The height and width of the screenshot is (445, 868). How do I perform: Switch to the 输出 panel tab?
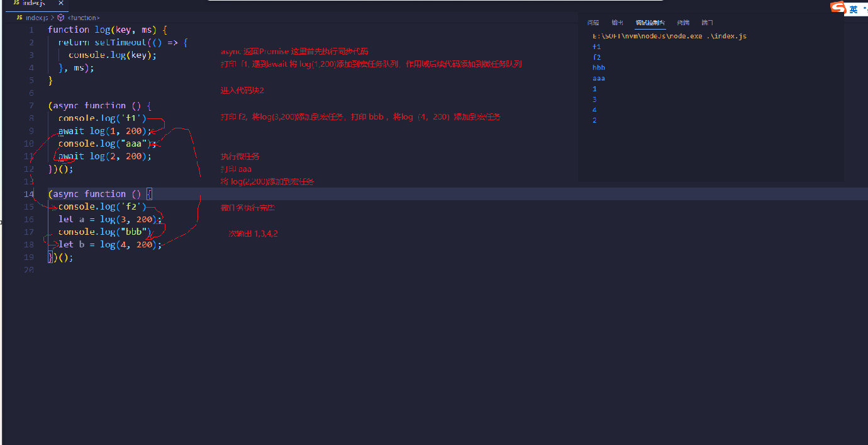(x=618, y=23)
